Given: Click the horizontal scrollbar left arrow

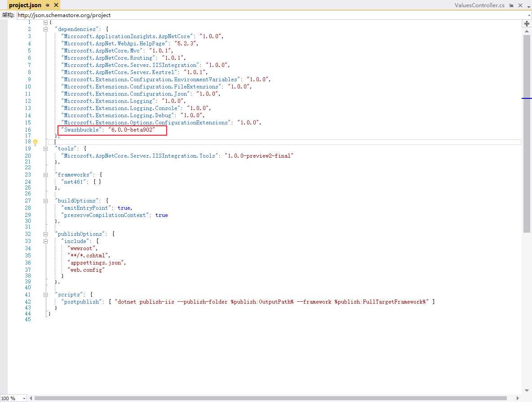Looking at the screenshot, I should [31, 398].
